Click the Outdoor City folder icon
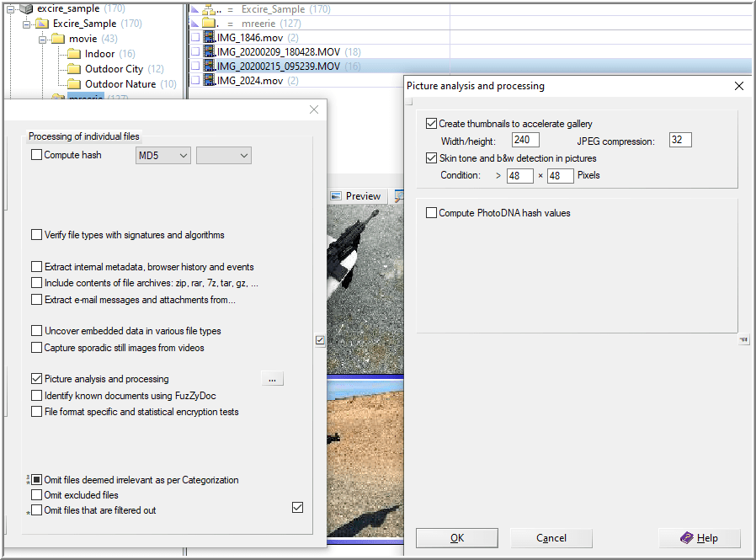 tap(73, 69)
